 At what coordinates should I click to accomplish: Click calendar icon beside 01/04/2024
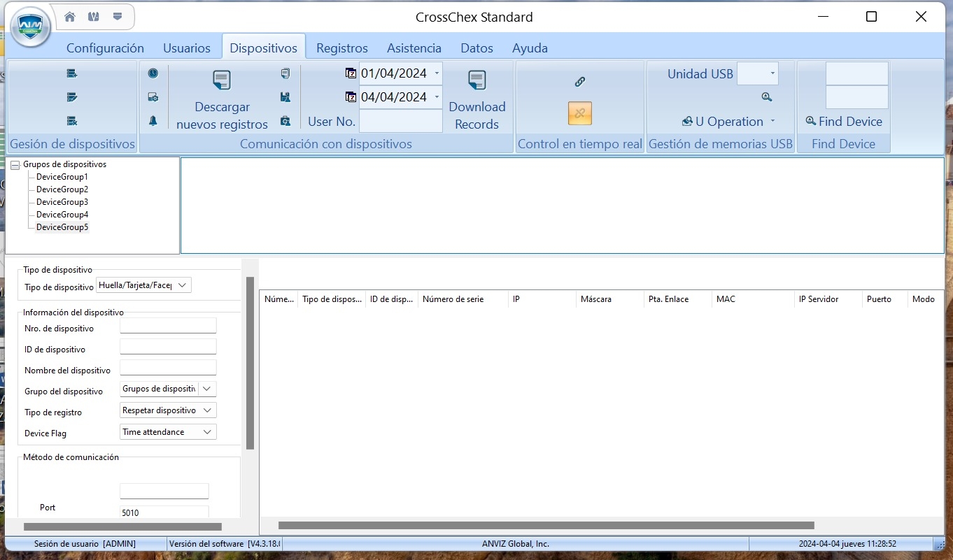click(351, 73)
